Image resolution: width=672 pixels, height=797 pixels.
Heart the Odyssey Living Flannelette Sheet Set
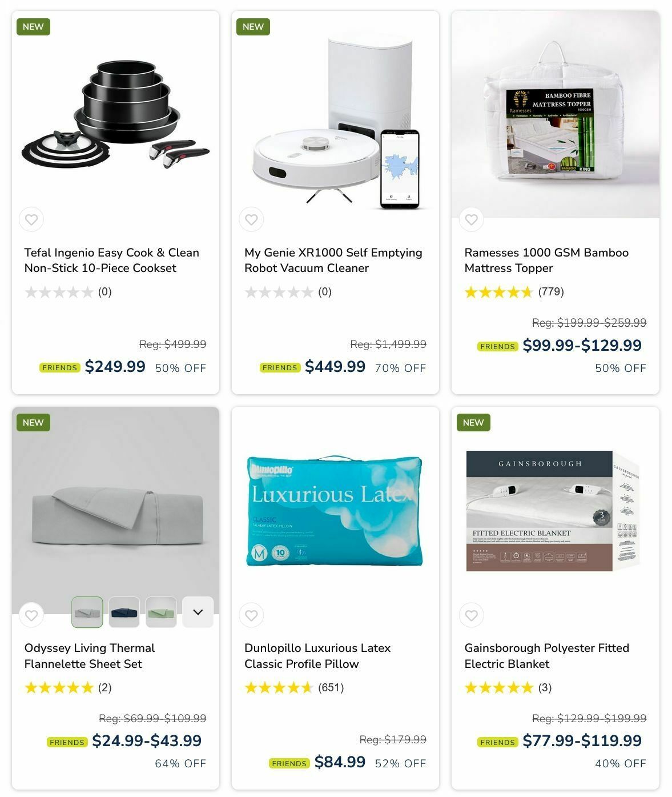[31, 615]
